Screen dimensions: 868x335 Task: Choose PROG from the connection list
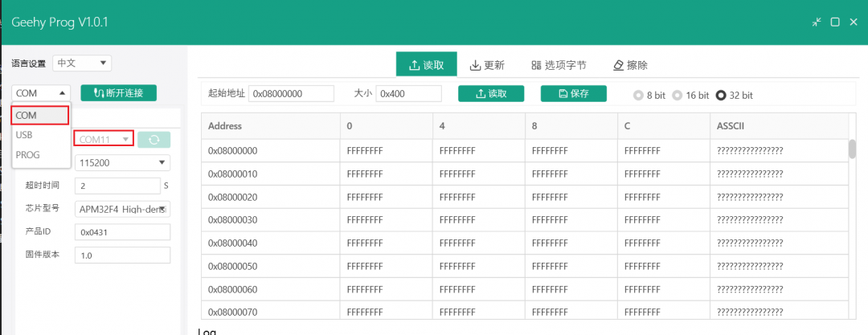pyautogui.click(x=41, y=155)
